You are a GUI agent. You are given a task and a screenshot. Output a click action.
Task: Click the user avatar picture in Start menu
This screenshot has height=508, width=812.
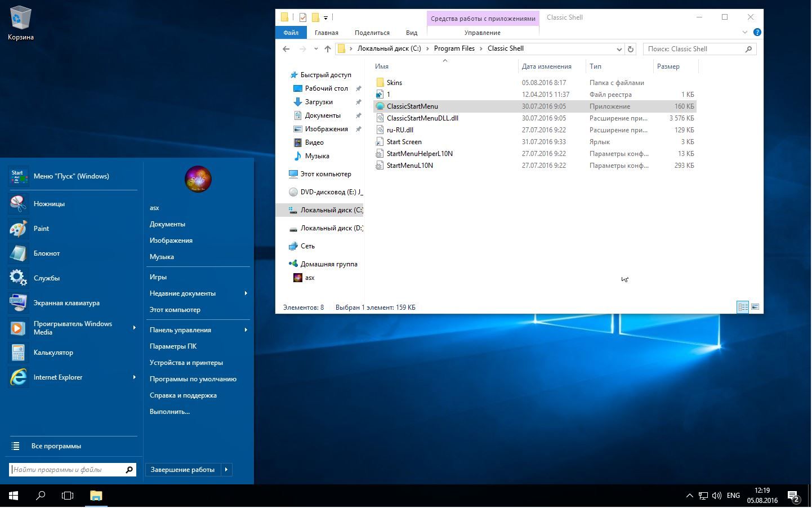pos(198,179)
